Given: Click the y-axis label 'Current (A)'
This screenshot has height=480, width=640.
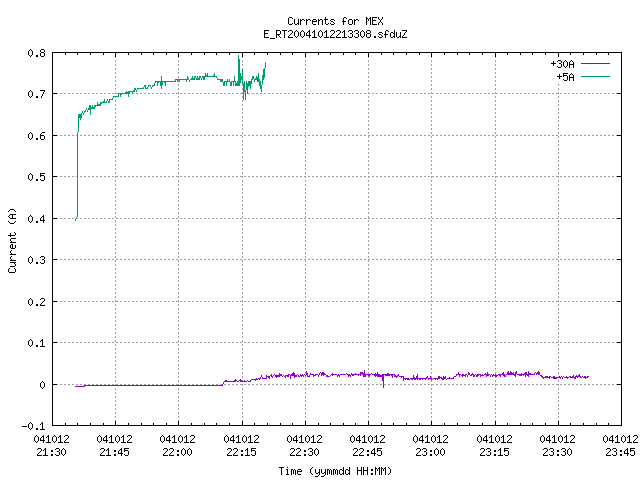Looking at the screenshot, I should [x=13, y=241].
